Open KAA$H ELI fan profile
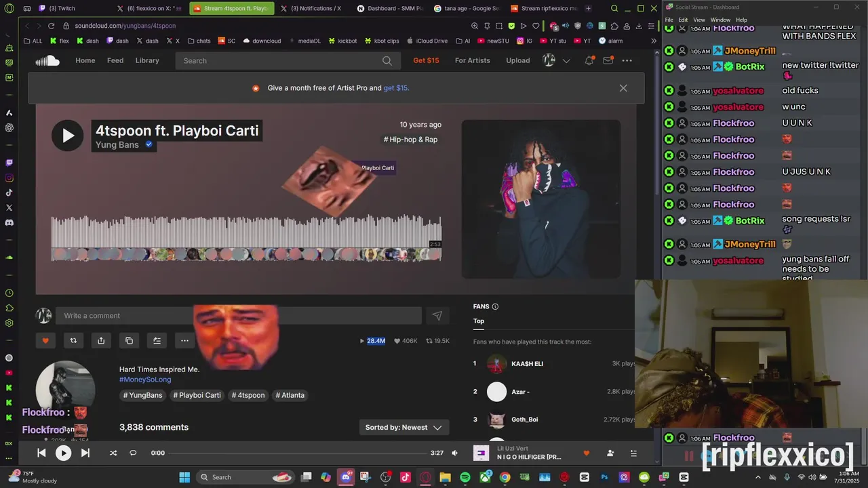 (527, 364)
